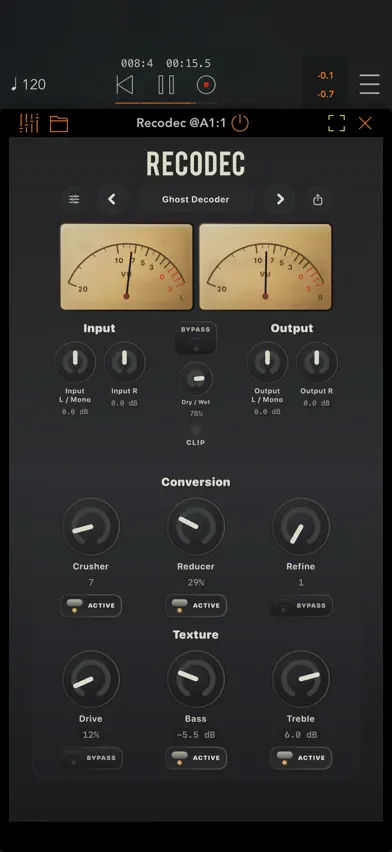The image size is (392, 852).
Task: Click the position readout 008:4
Action: [x=137, y=64]
